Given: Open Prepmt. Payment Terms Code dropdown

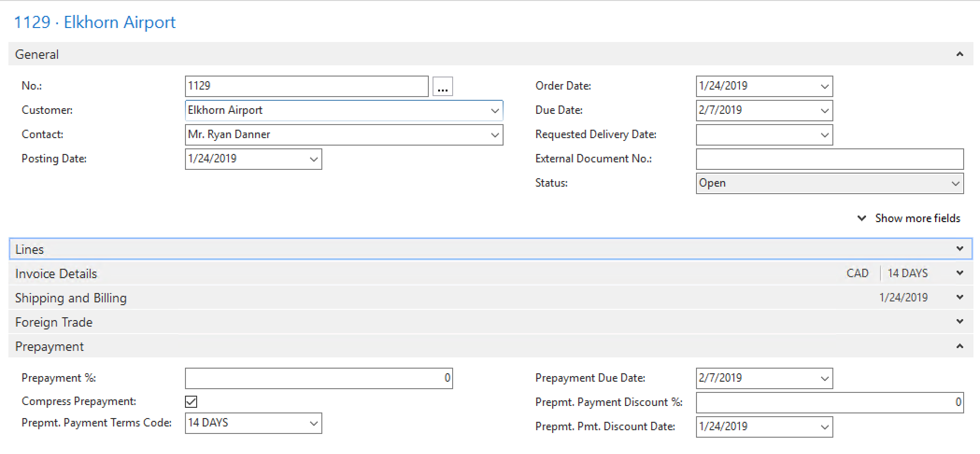Looking at the screenshot, I should [313, 424].
